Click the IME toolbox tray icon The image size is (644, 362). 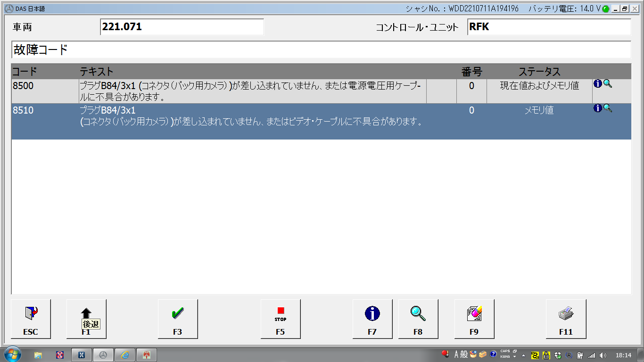[x=483, y=354]
